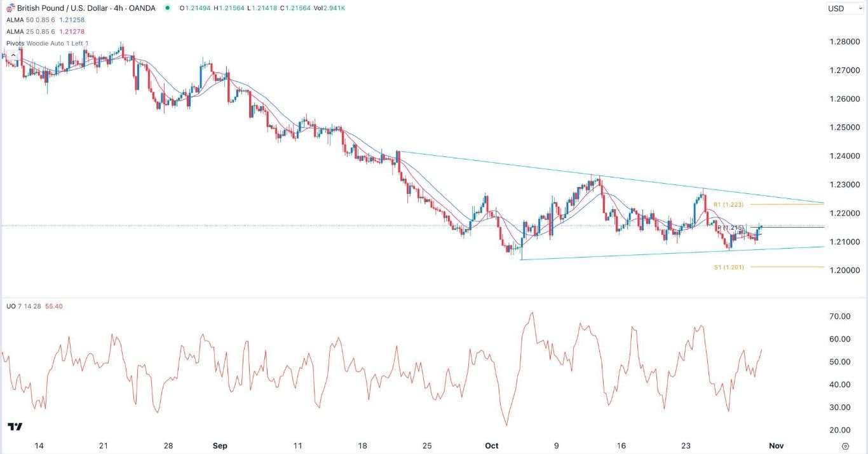Viewport: 868px width, 454px height.
Task: Click the S1 (1.201) pivot label
Action: point(728,268)
